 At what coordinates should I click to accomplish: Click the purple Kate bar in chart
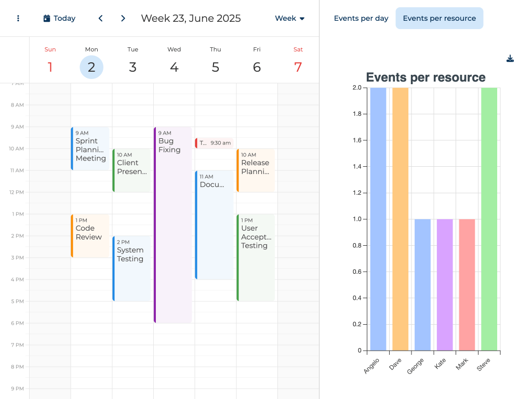coord(445,284)
